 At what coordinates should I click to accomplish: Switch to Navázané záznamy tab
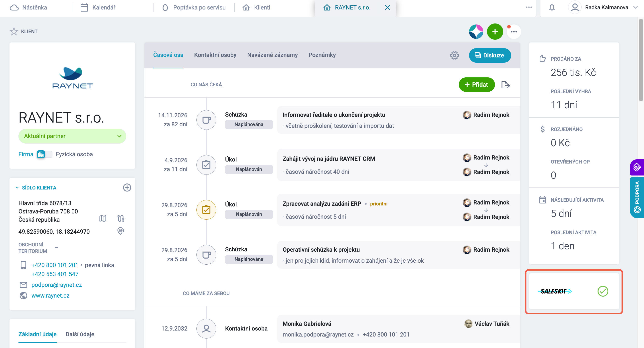pos(272,55)
